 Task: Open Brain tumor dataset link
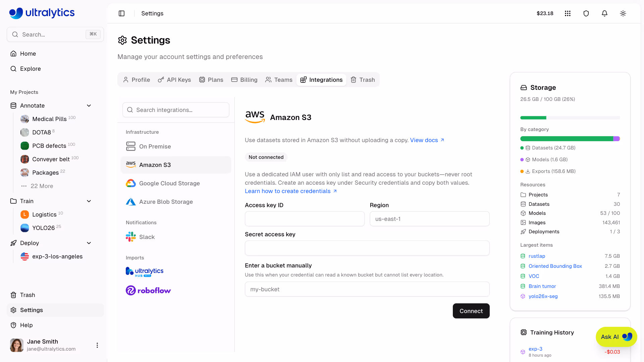point(542,286)
